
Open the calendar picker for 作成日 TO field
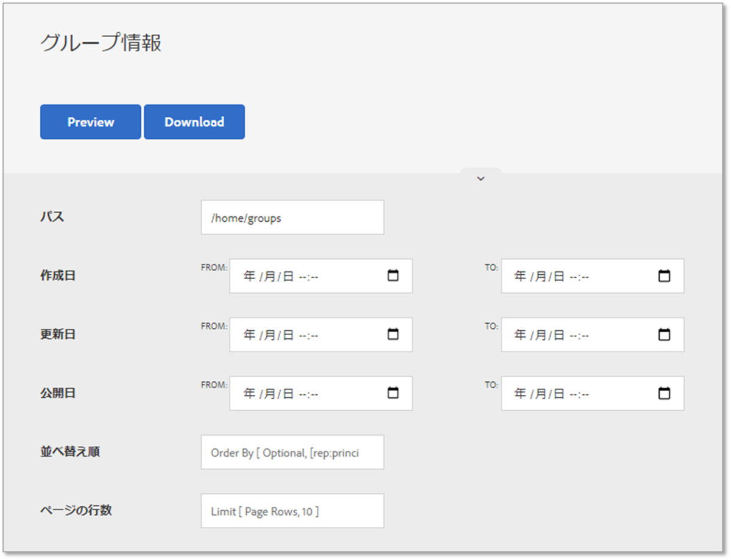point(664,275)
